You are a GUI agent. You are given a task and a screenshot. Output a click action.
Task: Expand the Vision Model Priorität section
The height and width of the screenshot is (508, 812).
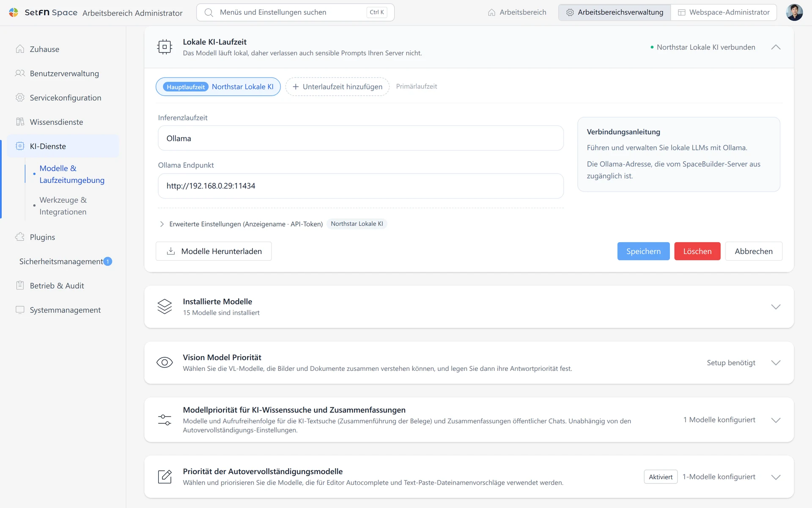pos(776,363)
